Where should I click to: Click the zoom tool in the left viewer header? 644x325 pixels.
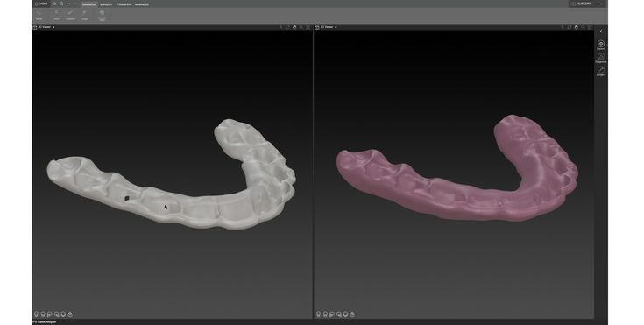[x=301, y=27]
